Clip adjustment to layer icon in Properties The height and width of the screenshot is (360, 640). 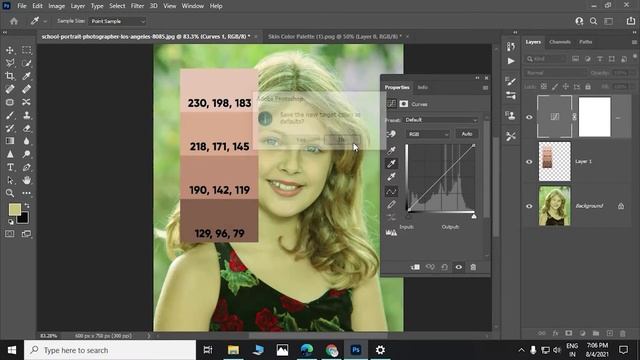point(415,267)
